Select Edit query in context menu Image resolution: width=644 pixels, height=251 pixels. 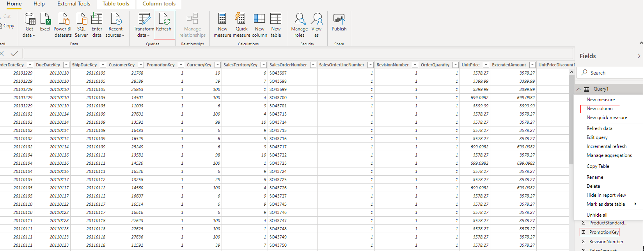pyautogui.click(x=597, y=137)
